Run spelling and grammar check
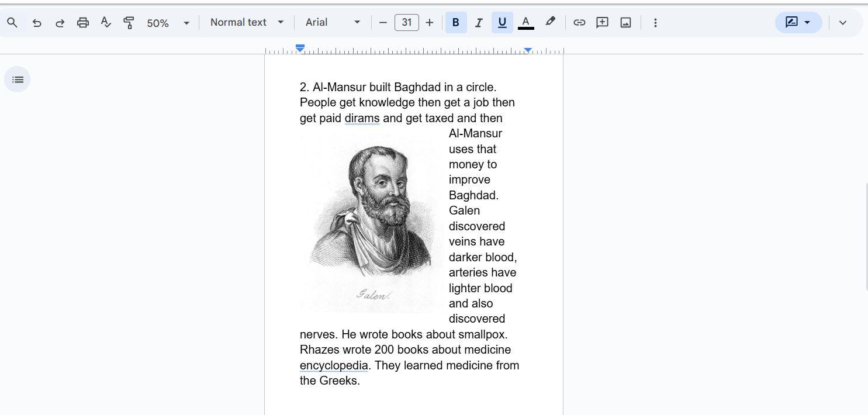Screen dimensions: 868x415 (x=106, y=23)
